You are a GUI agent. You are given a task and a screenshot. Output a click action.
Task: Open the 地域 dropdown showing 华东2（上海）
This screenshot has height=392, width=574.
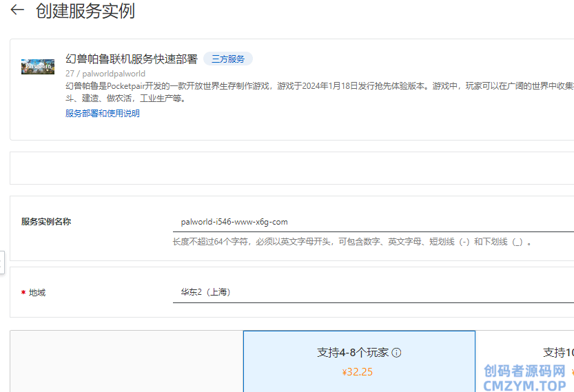[x=372, y=292]
